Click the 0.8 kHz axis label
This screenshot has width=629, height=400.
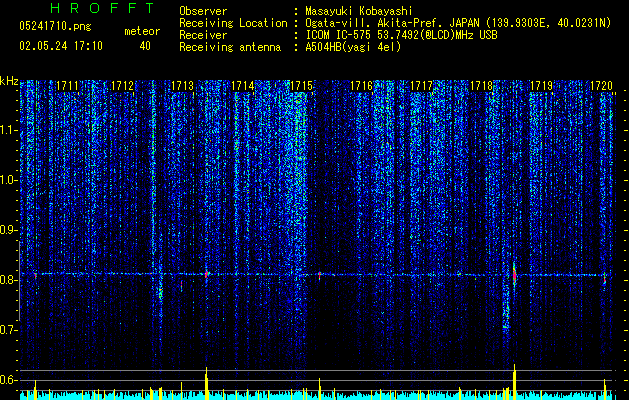[9, 280]
